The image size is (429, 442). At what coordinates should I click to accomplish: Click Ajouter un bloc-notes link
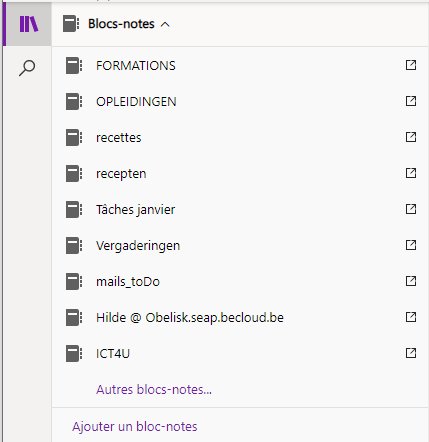[135, 426]
